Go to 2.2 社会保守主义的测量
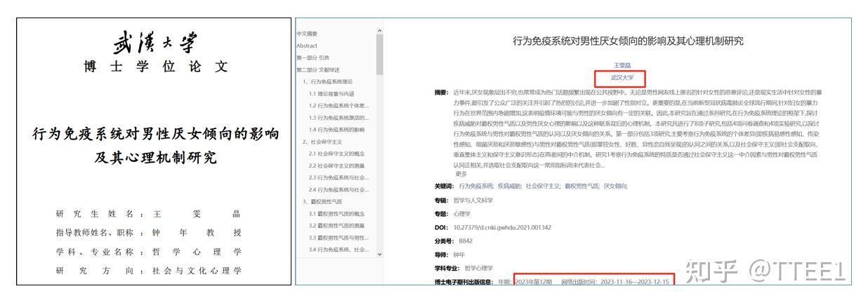868x305 pixels. click(x=337, y=165)
